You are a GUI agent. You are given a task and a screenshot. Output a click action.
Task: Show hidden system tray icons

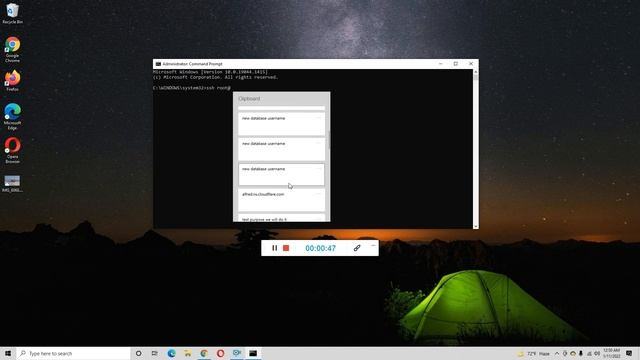pyautogui.click(x=557, y=353)
